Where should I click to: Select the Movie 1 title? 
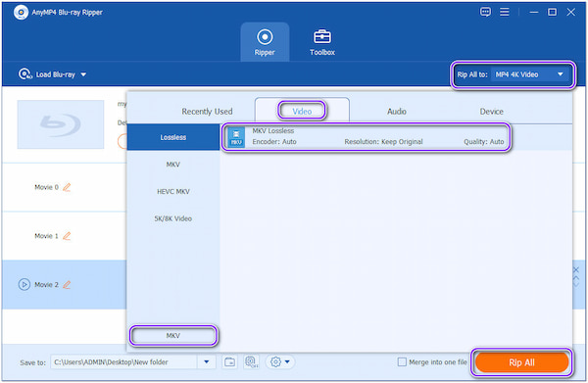point(46,236)
